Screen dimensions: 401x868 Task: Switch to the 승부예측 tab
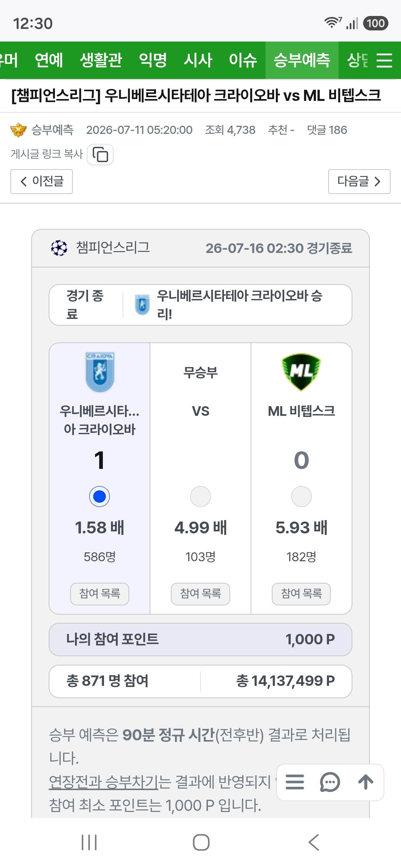pyautogui.click(x=301, y=60)
